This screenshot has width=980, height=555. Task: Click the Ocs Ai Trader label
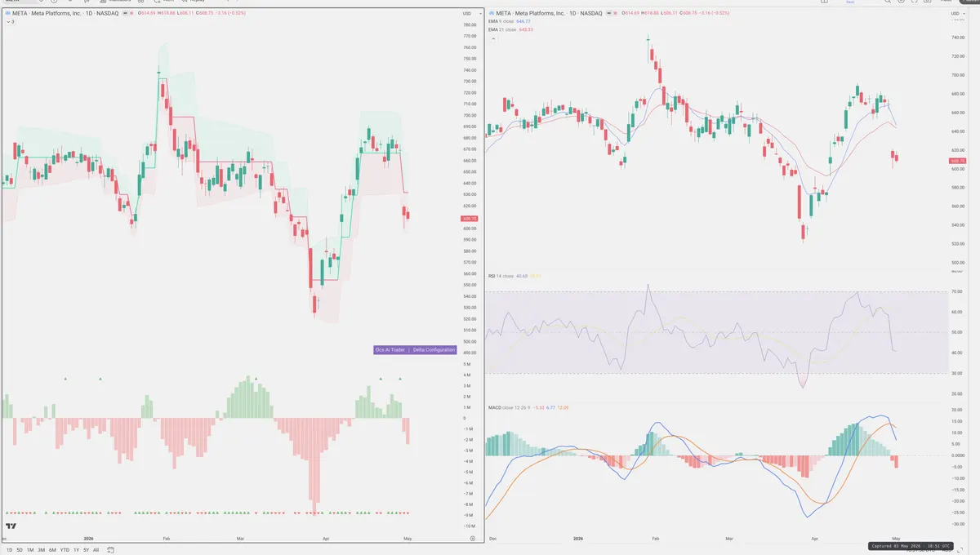pyautogui.click(x=390, y=349)
